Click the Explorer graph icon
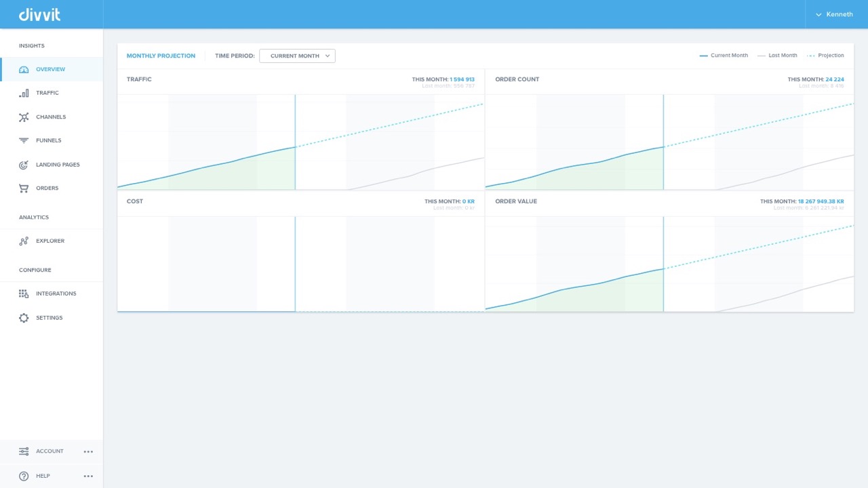Viewport: 868px width, 488px height. pos(24,241)
